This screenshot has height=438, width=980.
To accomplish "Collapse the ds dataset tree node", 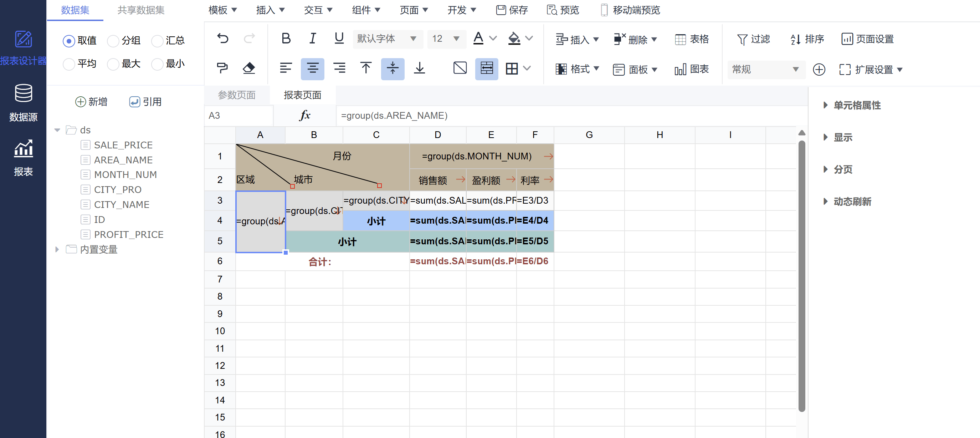I will pos(57,130).
